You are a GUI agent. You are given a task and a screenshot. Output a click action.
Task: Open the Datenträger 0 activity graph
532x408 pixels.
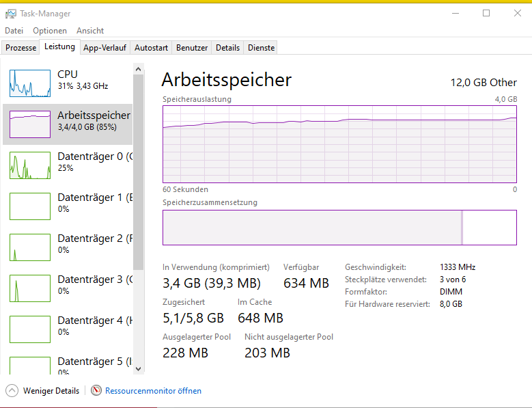(x=30, y=165)
